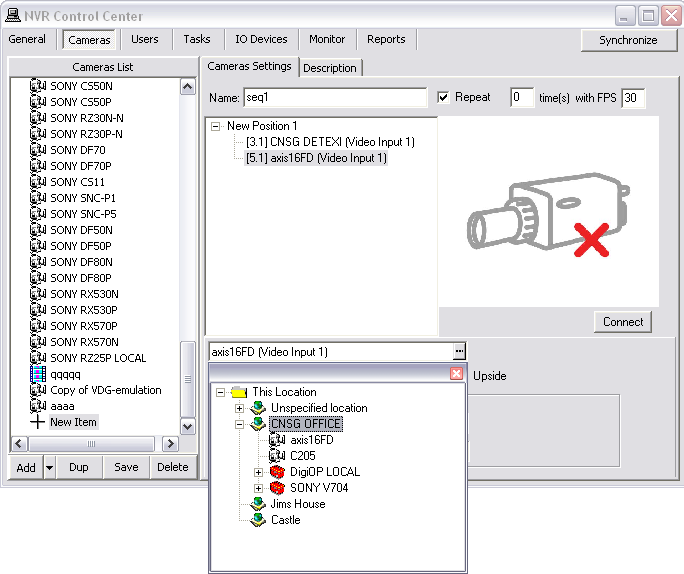
Task: Click the Save button
Action: 127,467
